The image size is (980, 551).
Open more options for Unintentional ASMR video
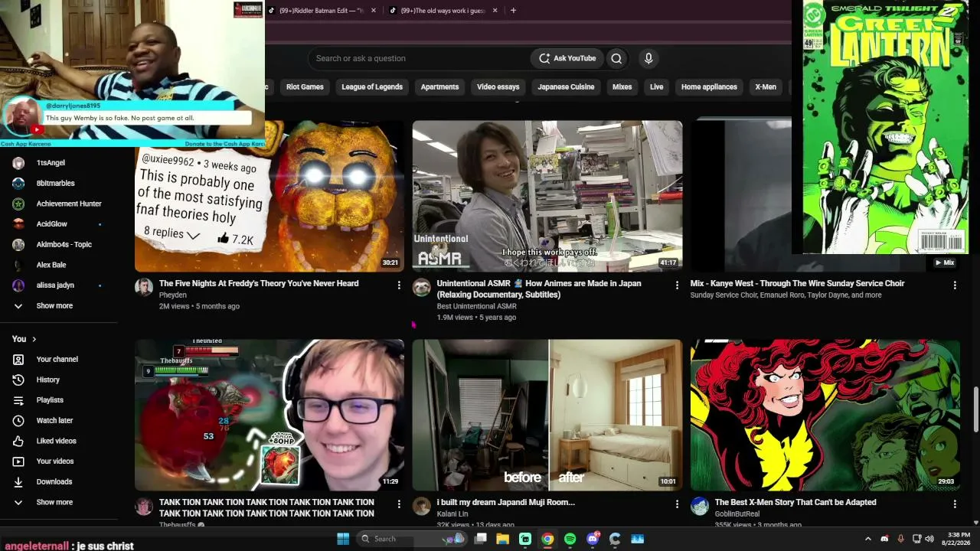click(677, 285)
